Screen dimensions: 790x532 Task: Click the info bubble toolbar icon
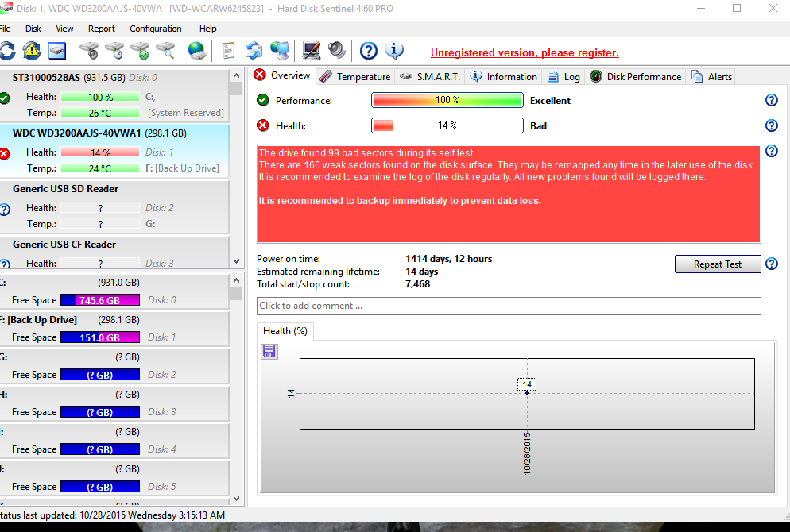pyautogui.click(x=394, y=51)
